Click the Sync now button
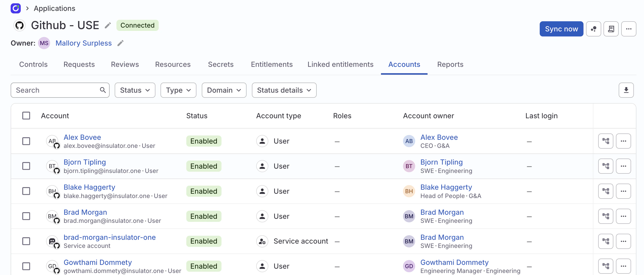Screen dimensions: 644x275 click(561, 29)
